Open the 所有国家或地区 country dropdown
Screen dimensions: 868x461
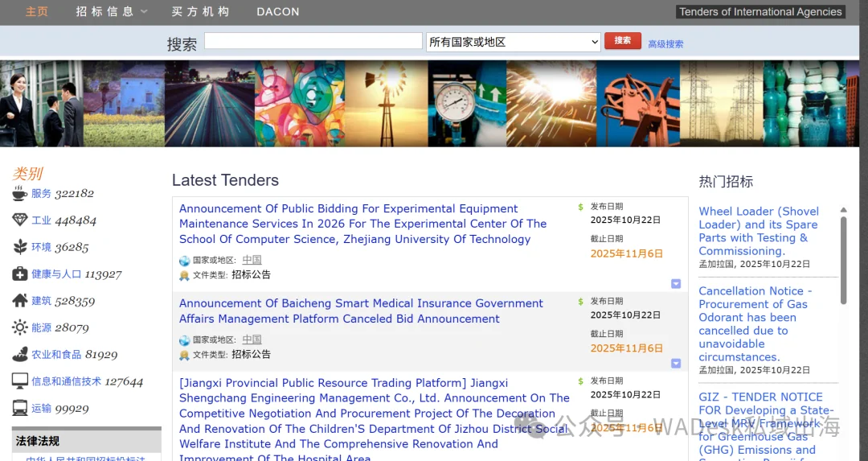click(513, 42)
